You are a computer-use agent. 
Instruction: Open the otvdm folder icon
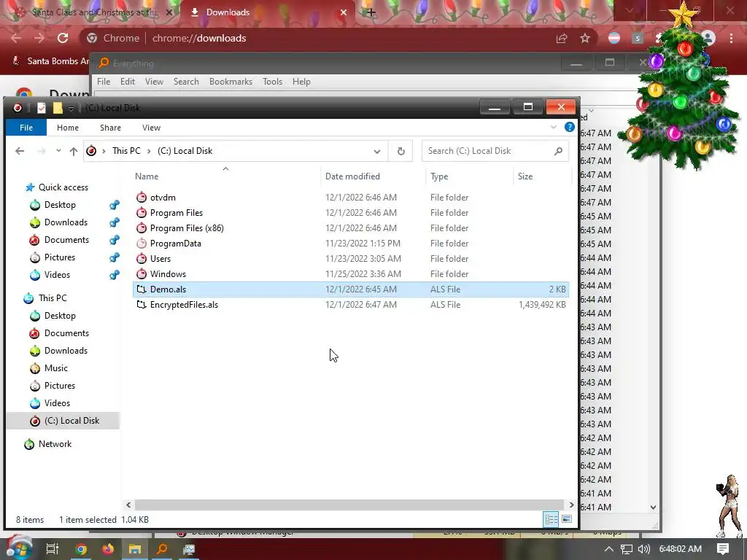point(141,197)
